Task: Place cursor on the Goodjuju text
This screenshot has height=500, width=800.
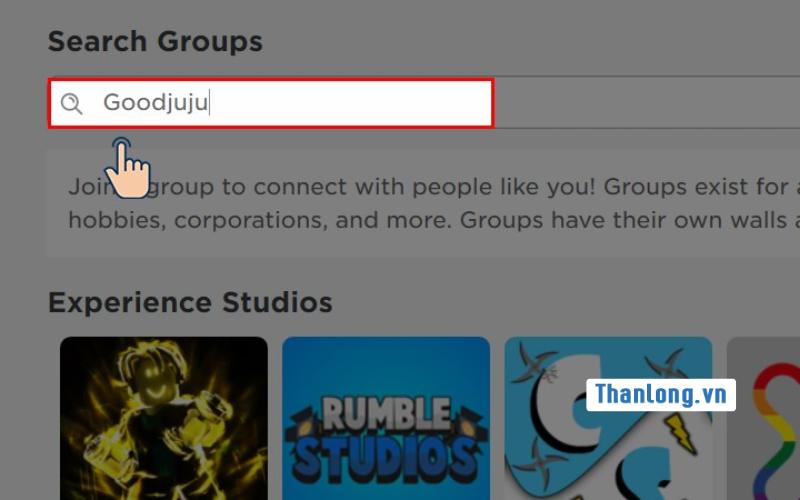Action: [x=156, y=103]
